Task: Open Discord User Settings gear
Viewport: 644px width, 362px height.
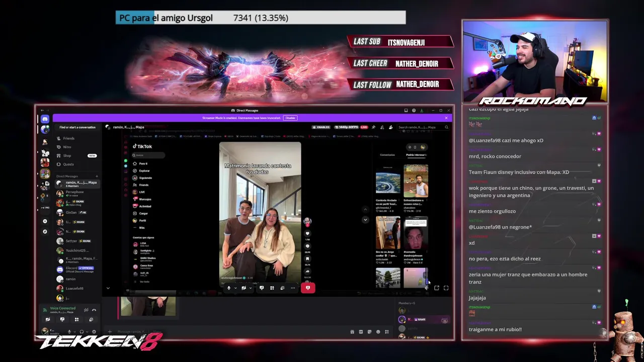Action: [94, 332]
